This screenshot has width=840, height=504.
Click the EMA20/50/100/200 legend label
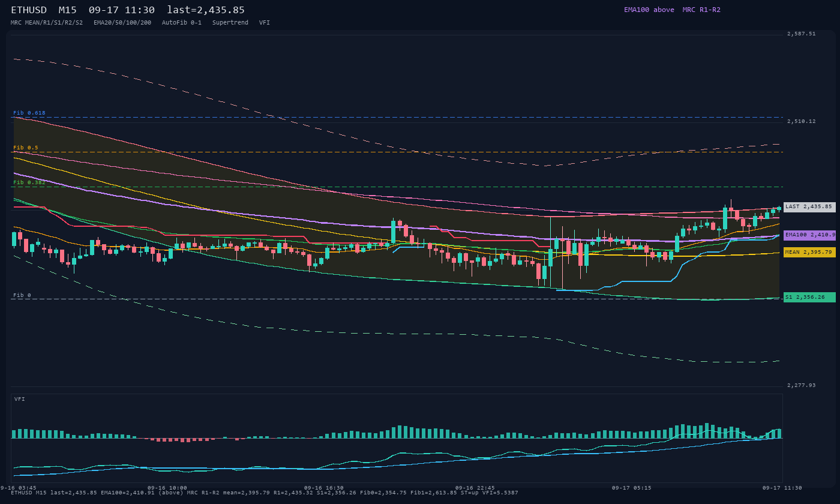tap(122, 23)
